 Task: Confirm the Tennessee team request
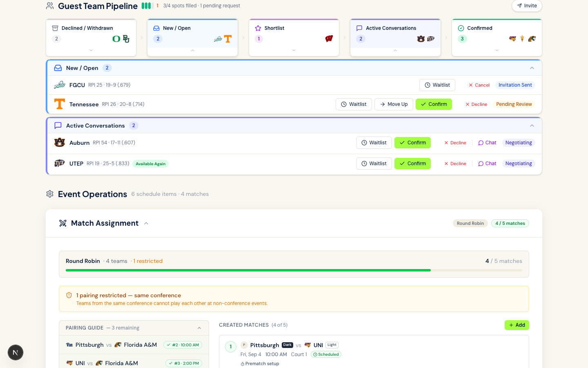click(434, 104)
